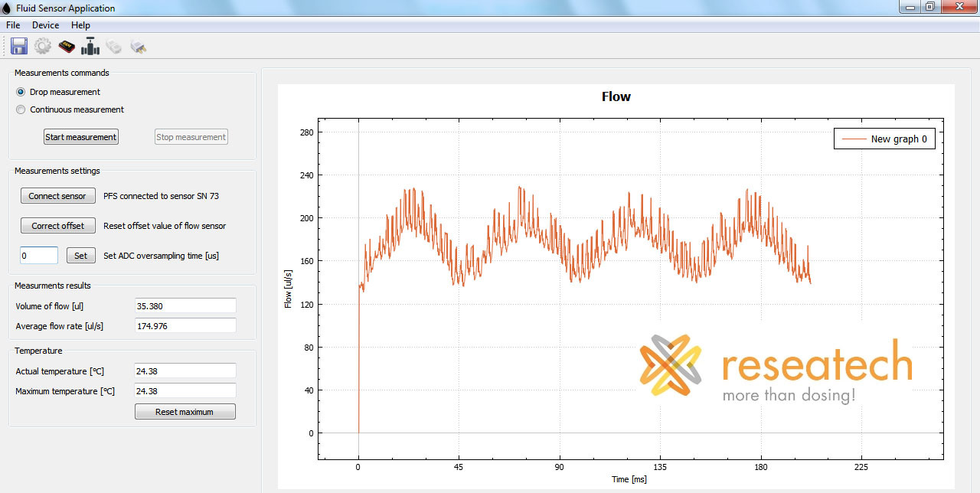
Task: Open the Help menu
Action: pyautogui.click(x=80, y=25)
